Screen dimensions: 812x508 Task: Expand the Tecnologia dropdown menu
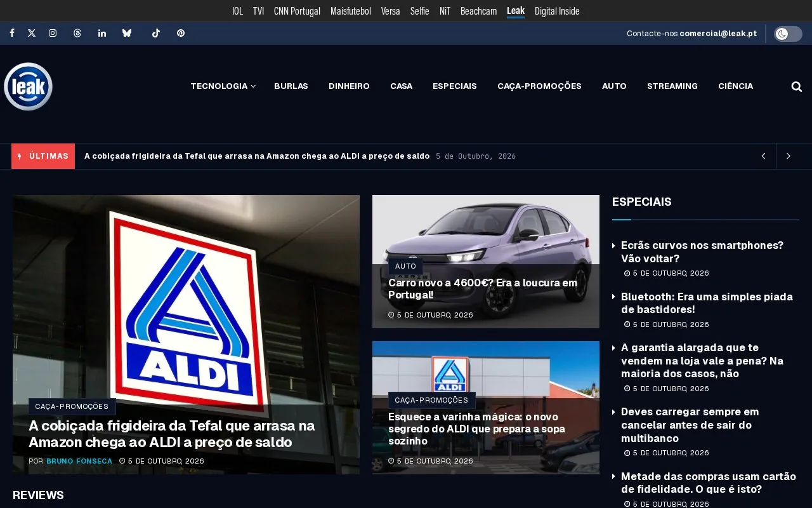tap(223, 86)
